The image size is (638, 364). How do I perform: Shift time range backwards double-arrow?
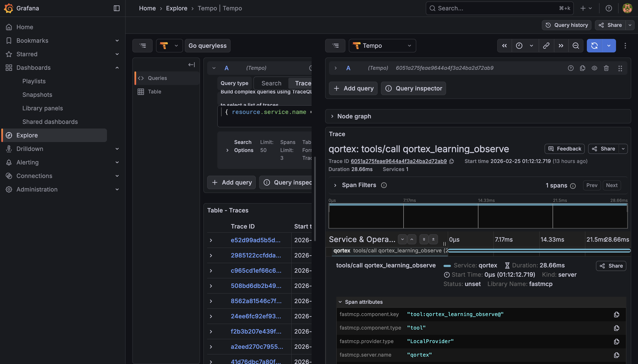pyautogui.click(x=504, y=46)
